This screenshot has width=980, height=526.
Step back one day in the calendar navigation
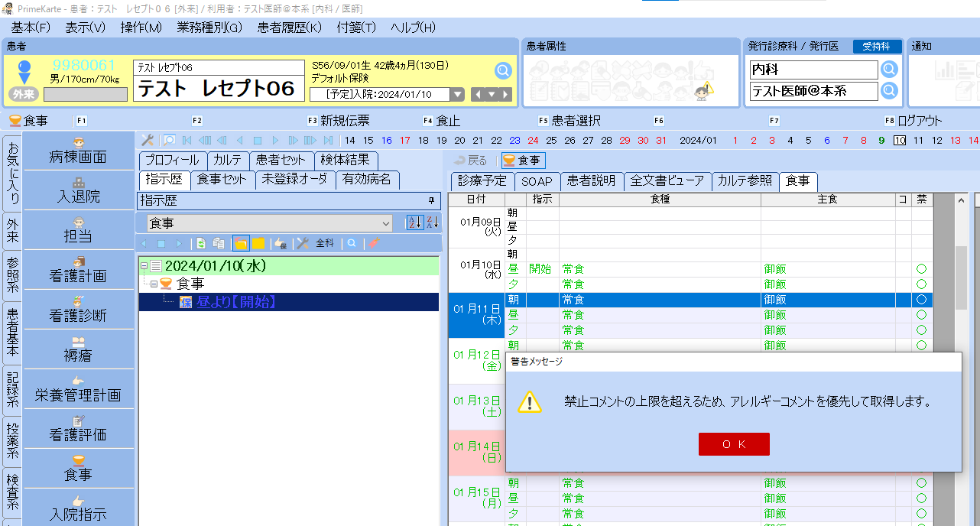239,140
